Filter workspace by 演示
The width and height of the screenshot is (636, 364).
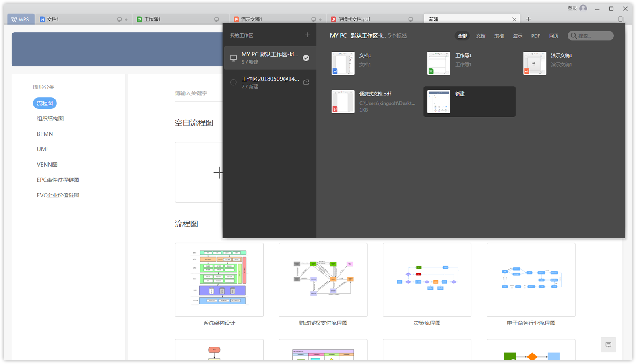pyautogui.click(x=518, y=36)
